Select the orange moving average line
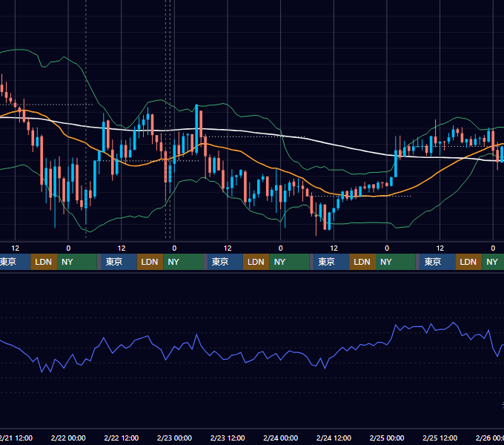 coord(251,157)
